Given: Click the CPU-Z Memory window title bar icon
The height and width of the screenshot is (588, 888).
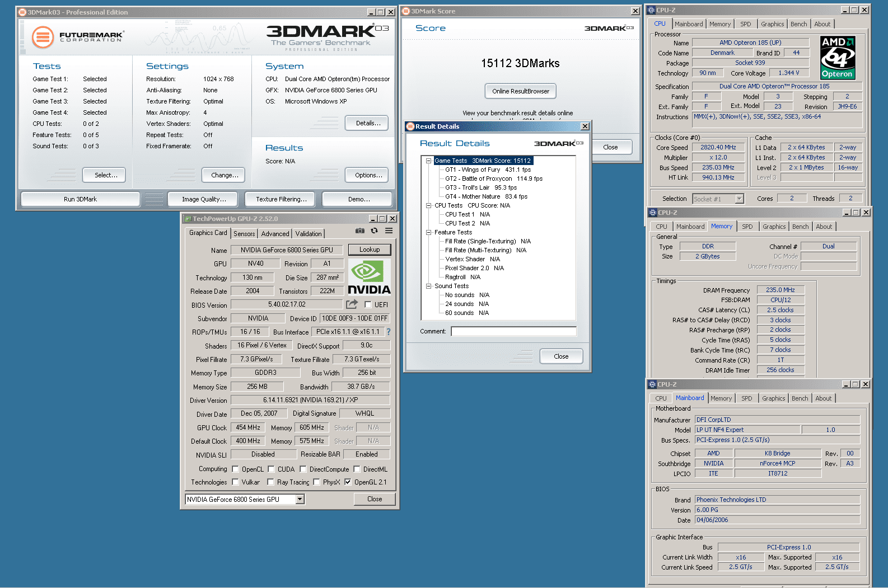Looking at the screenshot, I should click(652, 213).
